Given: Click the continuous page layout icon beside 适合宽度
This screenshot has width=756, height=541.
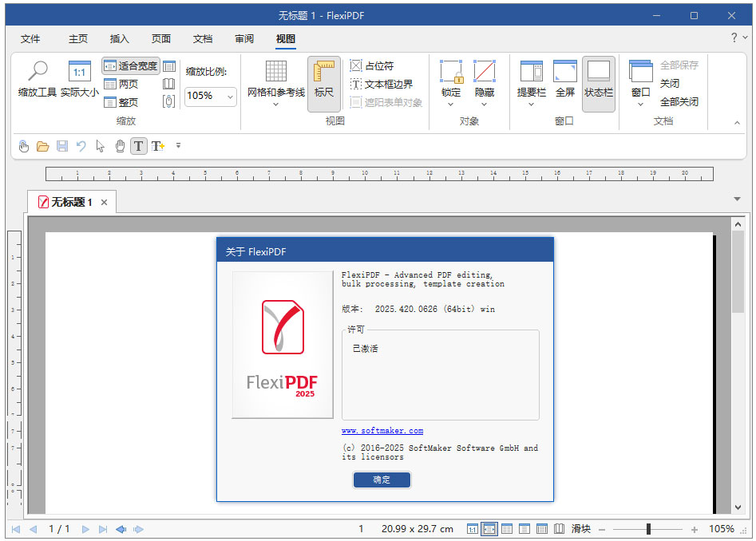Looking at the screenshot, I should (x=168, y=66).
